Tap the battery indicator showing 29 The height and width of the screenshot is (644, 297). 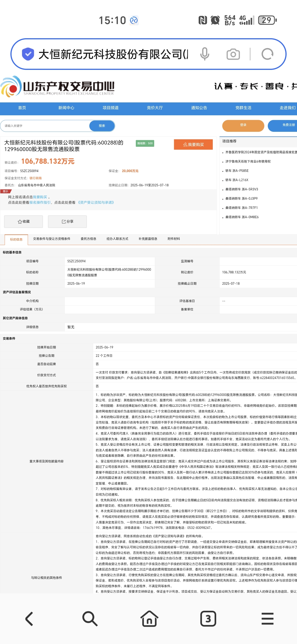pos(267,20)
